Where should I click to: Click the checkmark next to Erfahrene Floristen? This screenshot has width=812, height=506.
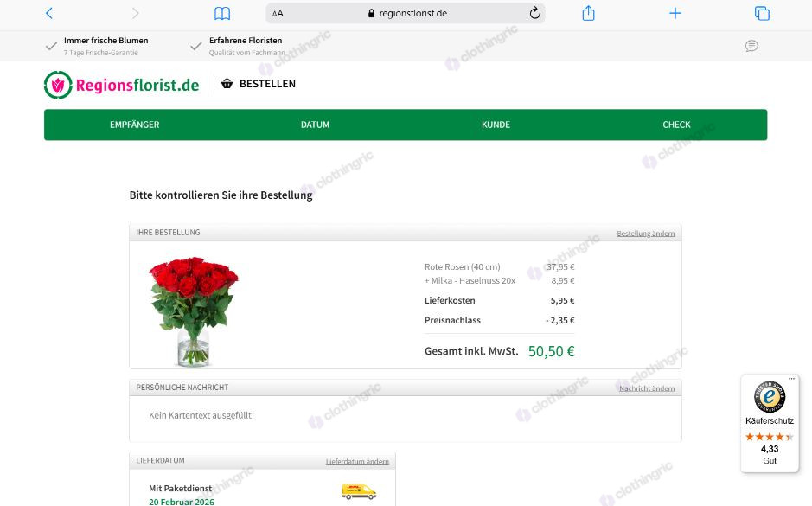(x=195, y=46)
